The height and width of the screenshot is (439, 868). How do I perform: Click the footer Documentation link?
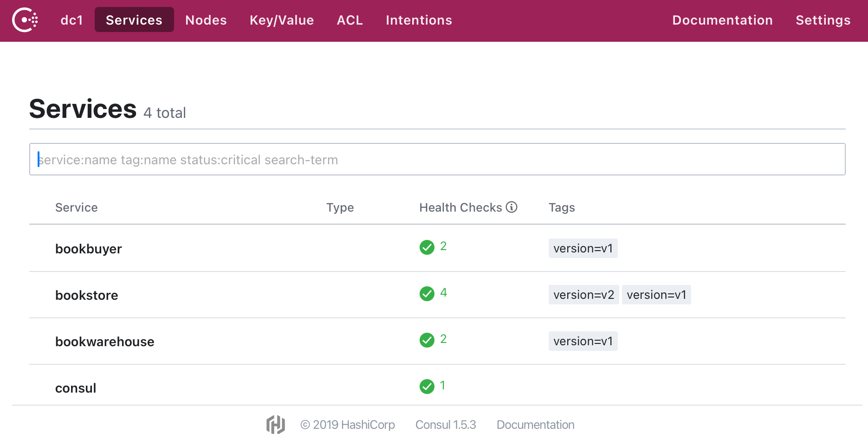[x=535, y=425]
